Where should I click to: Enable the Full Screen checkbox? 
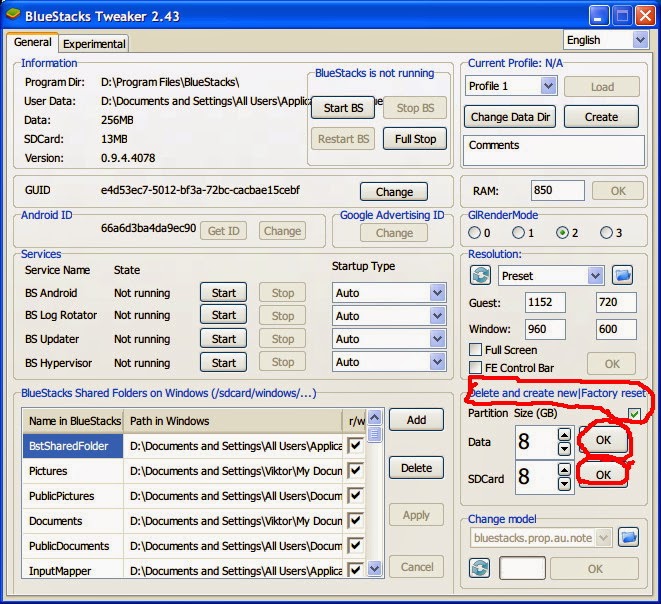[x=476, y=349]
